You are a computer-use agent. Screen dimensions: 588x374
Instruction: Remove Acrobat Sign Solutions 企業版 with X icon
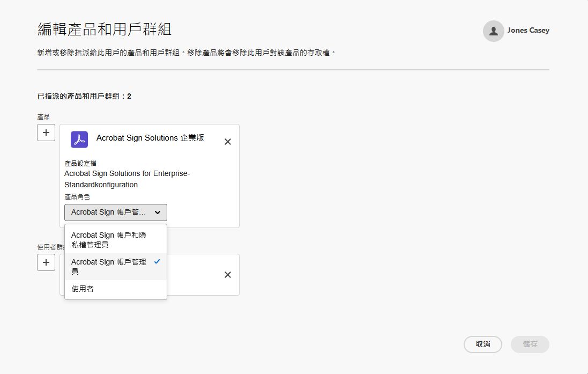[x=228, y=142]
